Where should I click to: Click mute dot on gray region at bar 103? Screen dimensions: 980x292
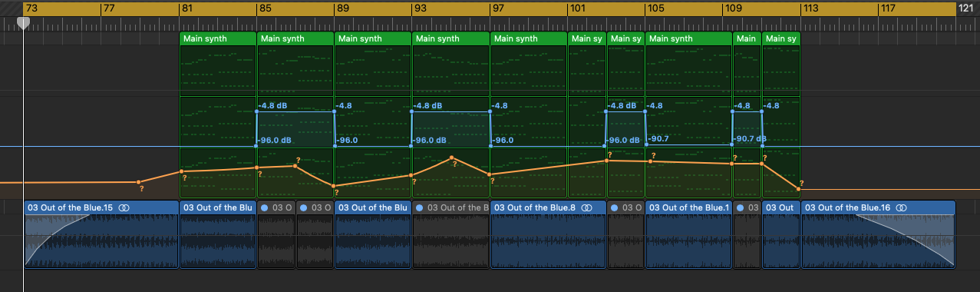615,207
